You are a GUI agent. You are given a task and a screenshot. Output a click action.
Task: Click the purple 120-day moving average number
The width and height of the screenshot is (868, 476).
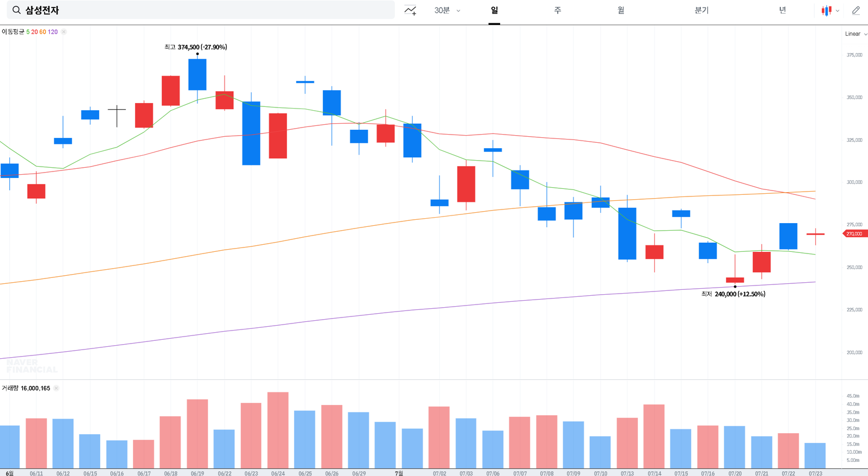tap(53, 32)
